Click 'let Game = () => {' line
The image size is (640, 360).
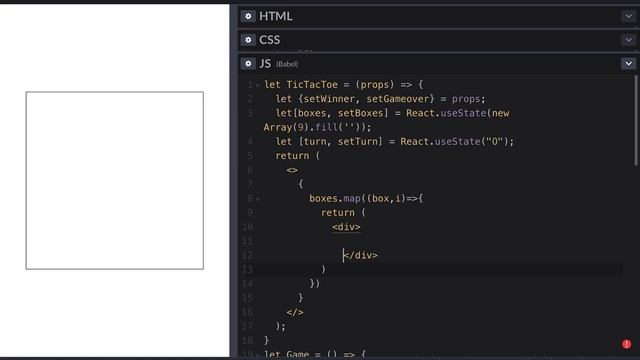coord(315,354)
